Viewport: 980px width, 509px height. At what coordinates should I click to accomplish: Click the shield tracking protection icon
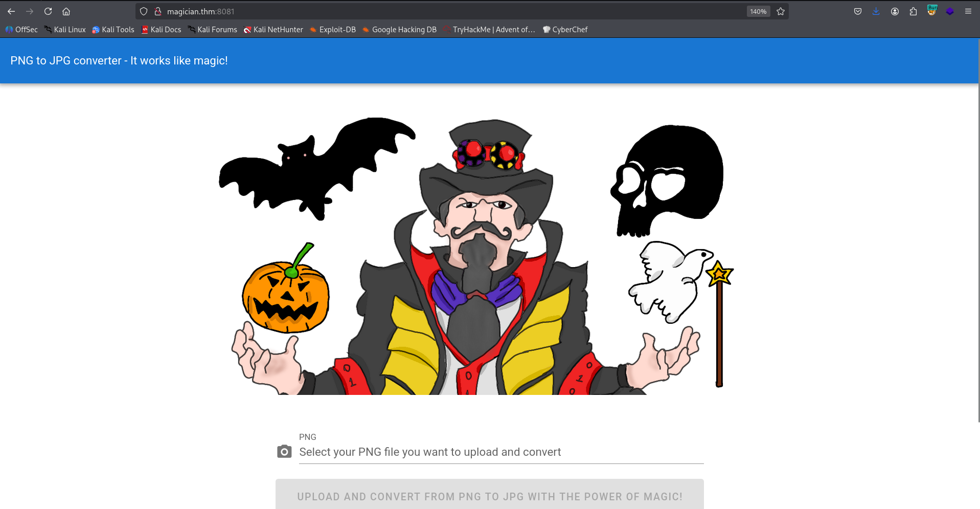[144, 11]
